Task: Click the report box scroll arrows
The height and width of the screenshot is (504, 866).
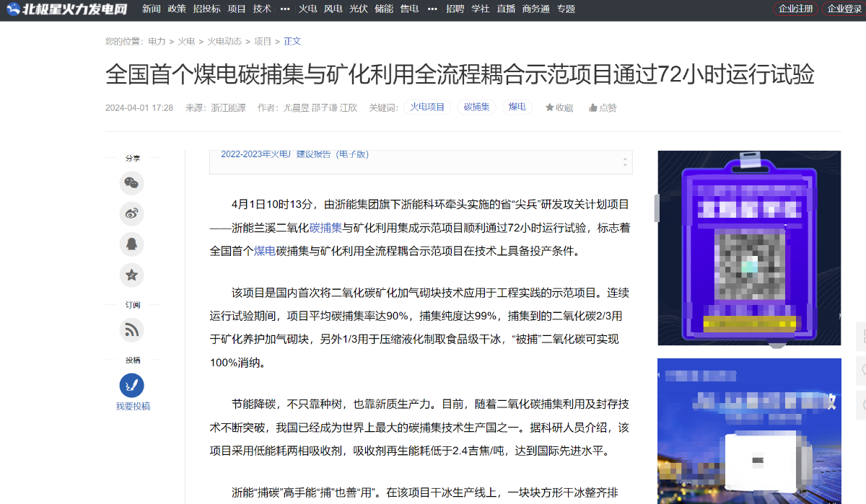Action: [624, 162]
